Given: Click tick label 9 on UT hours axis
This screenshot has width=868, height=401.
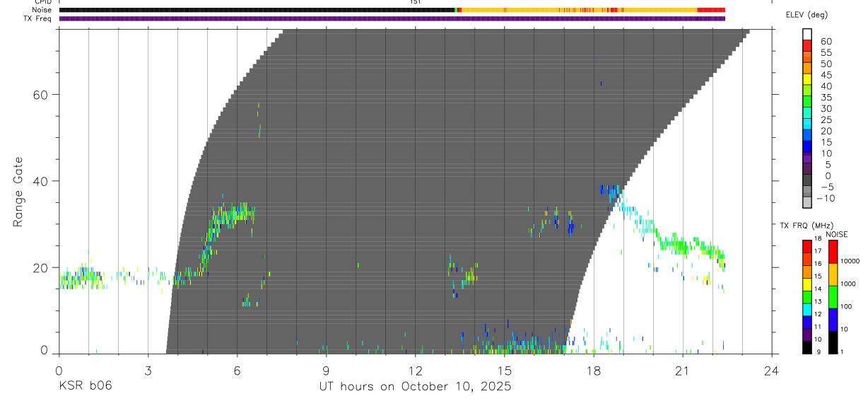Looking at the screenshot, I should [326, 371].
